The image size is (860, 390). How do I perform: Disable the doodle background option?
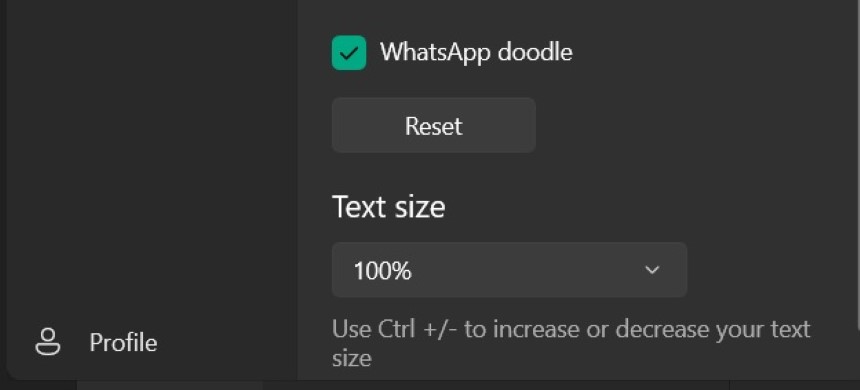pos(349,53)
